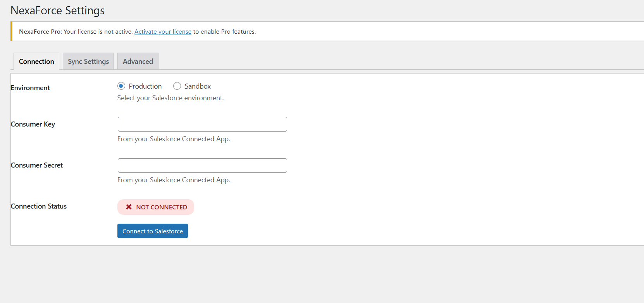This screenshot has height=303, width=644.
Task: Click the Connect to Salesforce button
Action: [153, 231]
